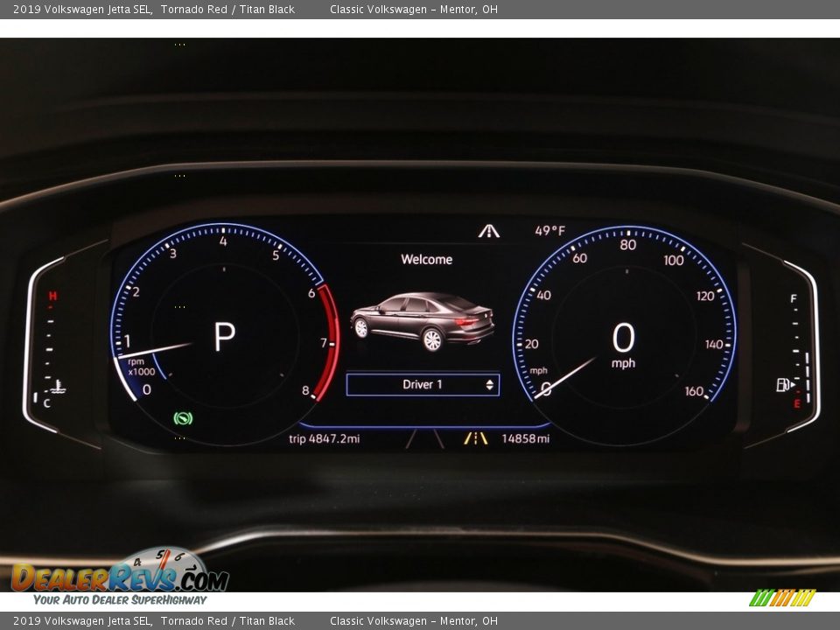The image size is (840, 630).
Task: Open the Driver 1 profile selector
Action: pos(423,385)
